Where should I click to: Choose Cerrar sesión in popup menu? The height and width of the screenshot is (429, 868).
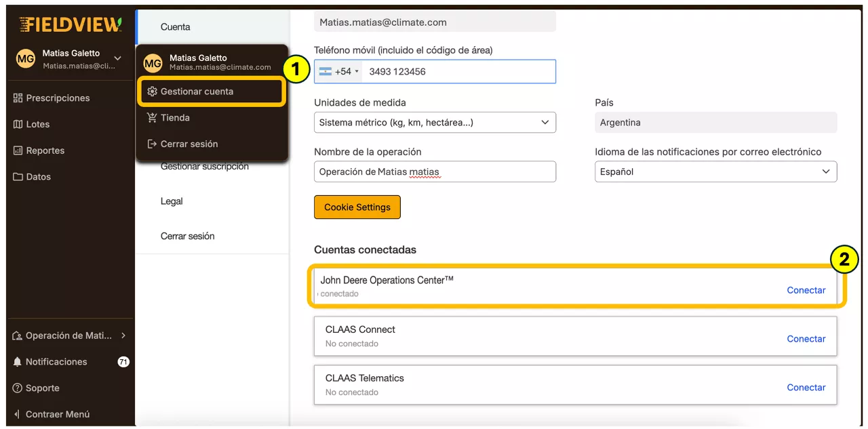(x=189, y=144)
